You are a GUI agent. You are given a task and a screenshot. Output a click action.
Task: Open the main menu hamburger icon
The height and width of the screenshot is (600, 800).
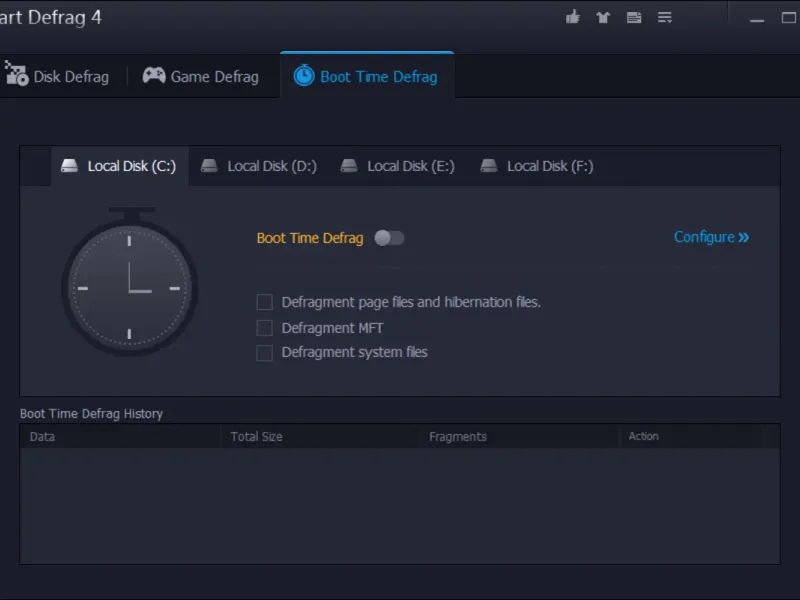coord(665,18)
